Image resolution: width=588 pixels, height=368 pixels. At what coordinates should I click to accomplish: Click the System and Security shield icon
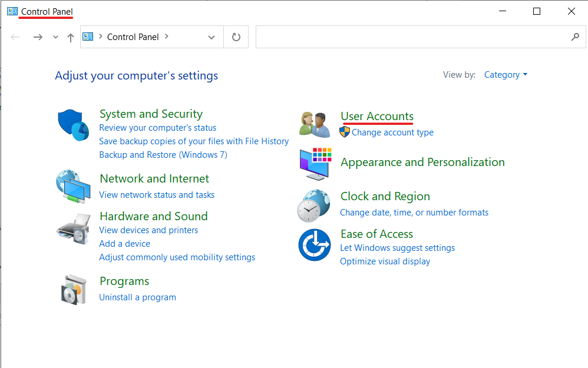pos(73,125)
